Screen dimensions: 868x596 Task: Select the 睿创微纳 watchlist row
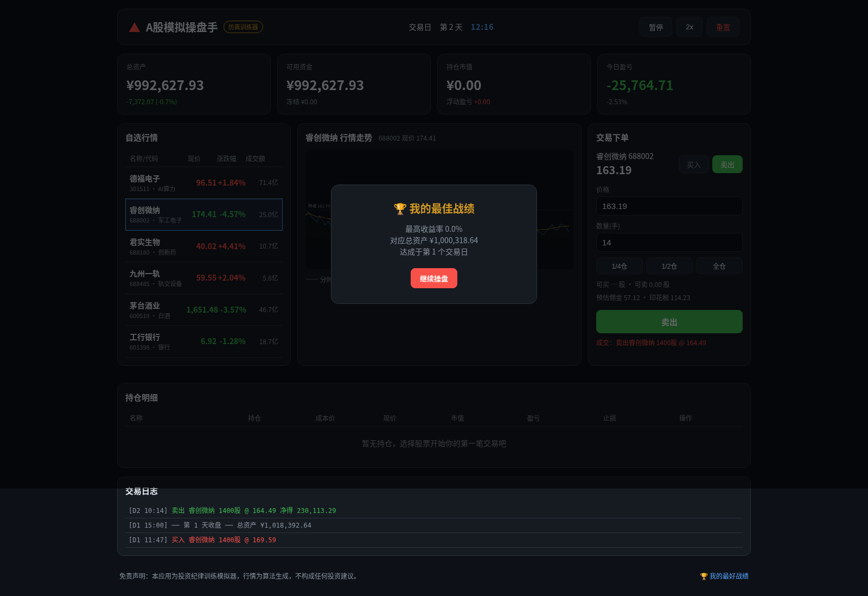tap(204, 214)
